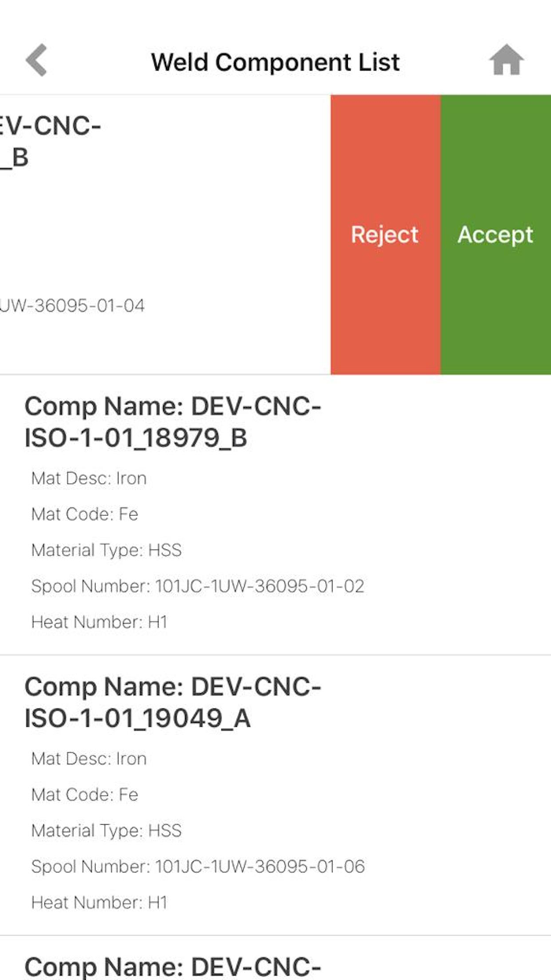Tap Mat Desc: Iron in 18979_B item

click(x=89, y=478)
